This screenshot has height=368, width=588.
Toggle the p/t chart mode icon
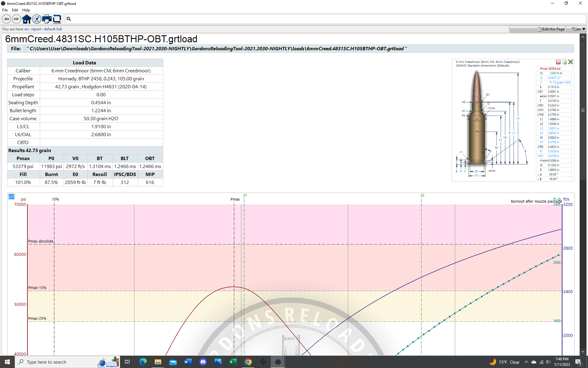pyautogui.click(x=11, y=197)
